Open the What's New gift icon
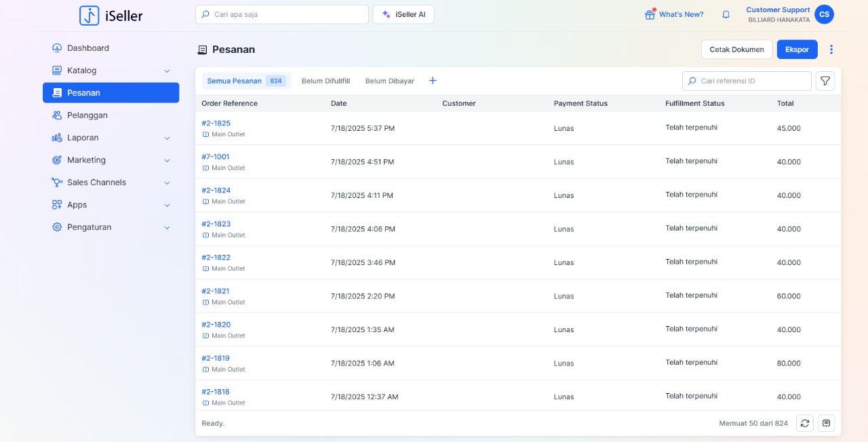Screen dimensions: 868x442 tap(650, 14)
